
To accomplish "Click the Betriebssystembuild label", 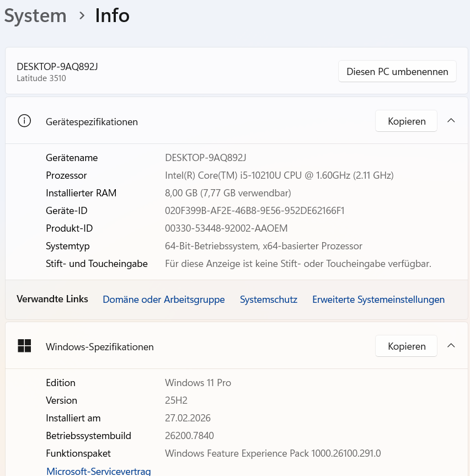I will click(x=88, y=436).
